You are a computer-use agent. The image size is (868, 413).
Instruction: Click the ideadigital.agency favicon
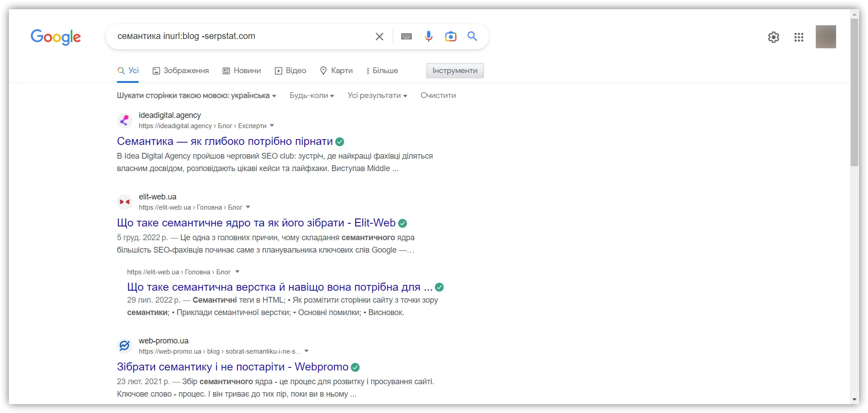point(125,120)
